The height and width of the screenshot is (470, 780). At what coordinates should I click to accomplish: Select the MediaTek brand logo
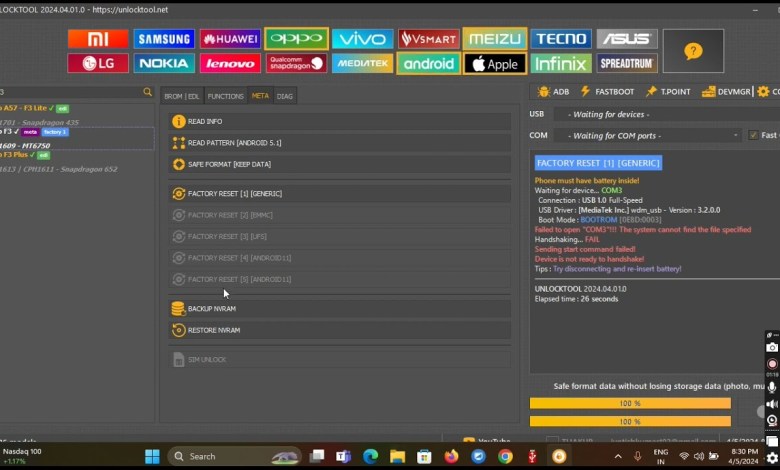click(362, 63)
